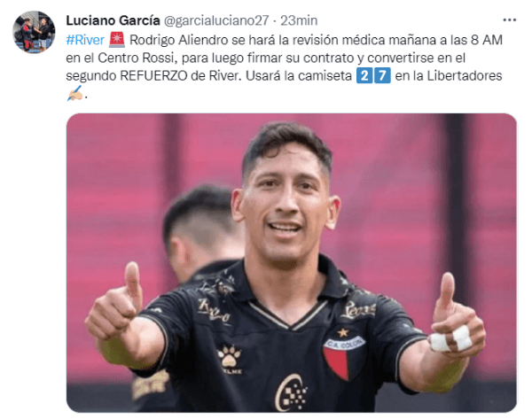Click the player's untaped thumbs-up hand
532x419 pixels.
point(114,302)
